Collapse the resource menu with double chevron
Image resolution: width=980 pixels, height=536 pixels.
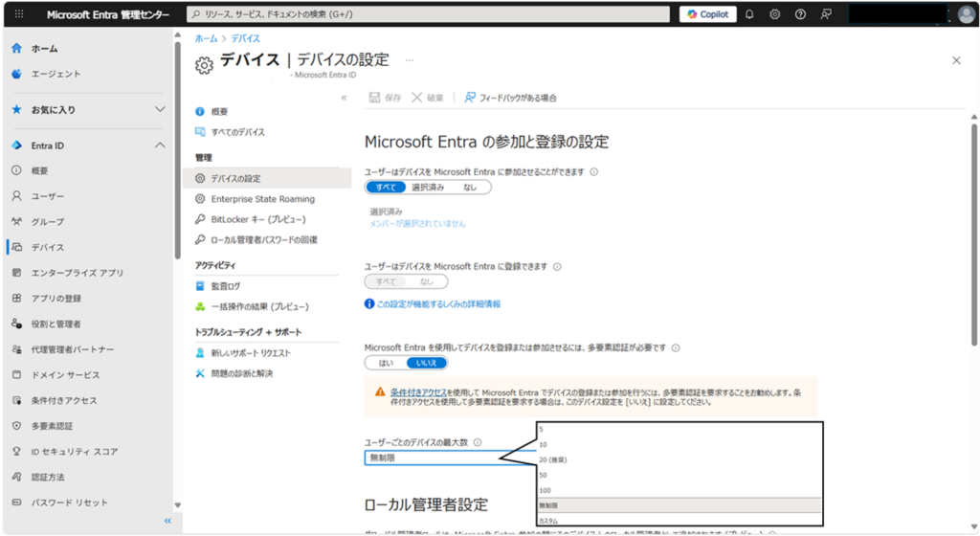coord(344,98)
